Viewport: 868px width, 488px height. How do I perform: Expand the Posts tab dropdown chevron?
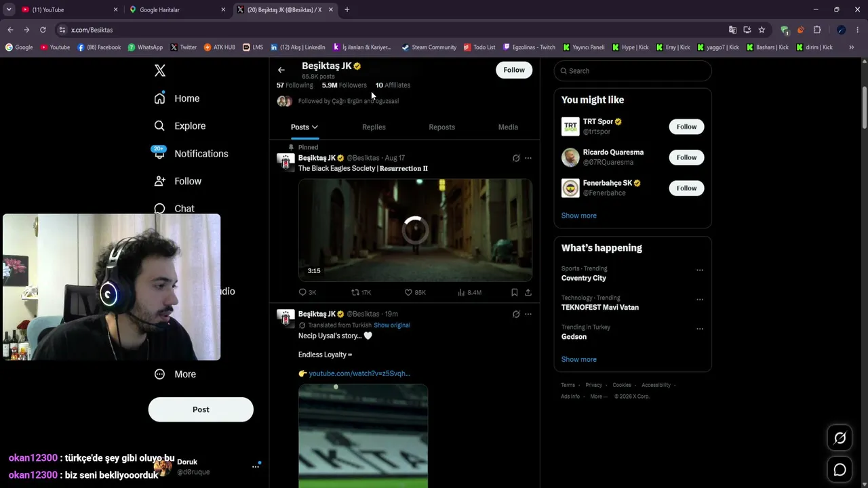(x=315, y=127)
